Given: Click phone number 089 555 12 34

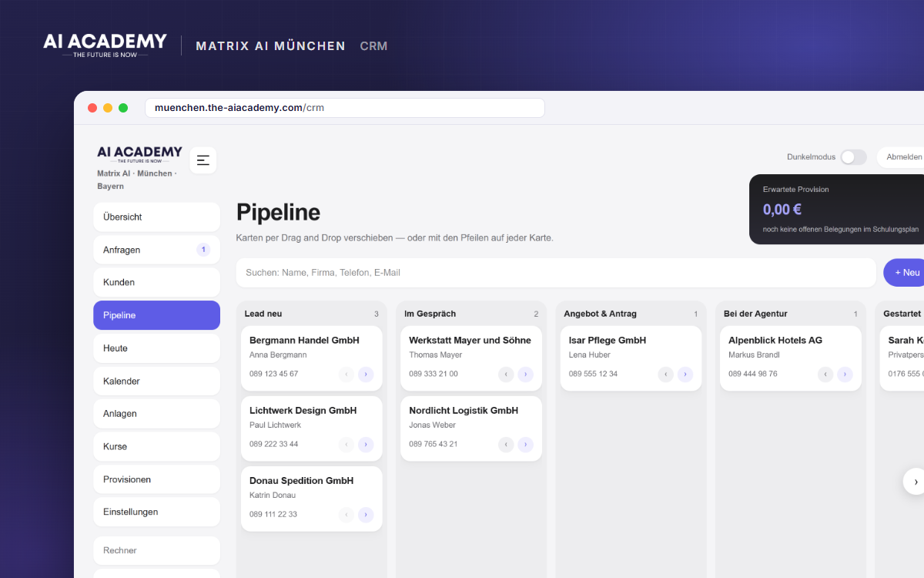Looking at the screenshot, I should tap(593, 374).
